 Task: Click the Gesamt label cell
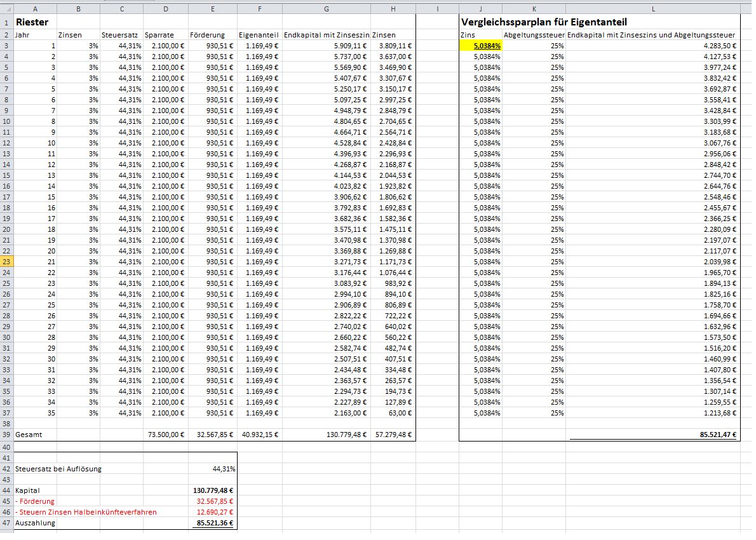29,435
